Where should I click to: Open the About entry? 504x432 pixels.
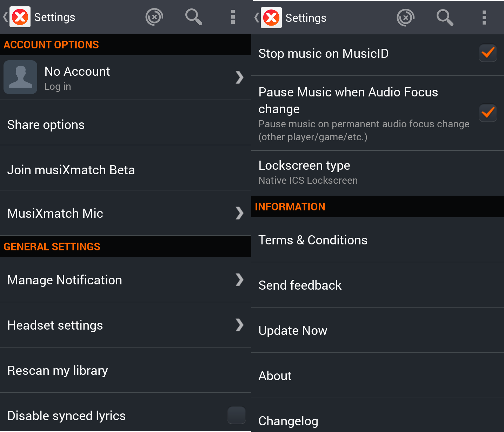click(378, 376)
